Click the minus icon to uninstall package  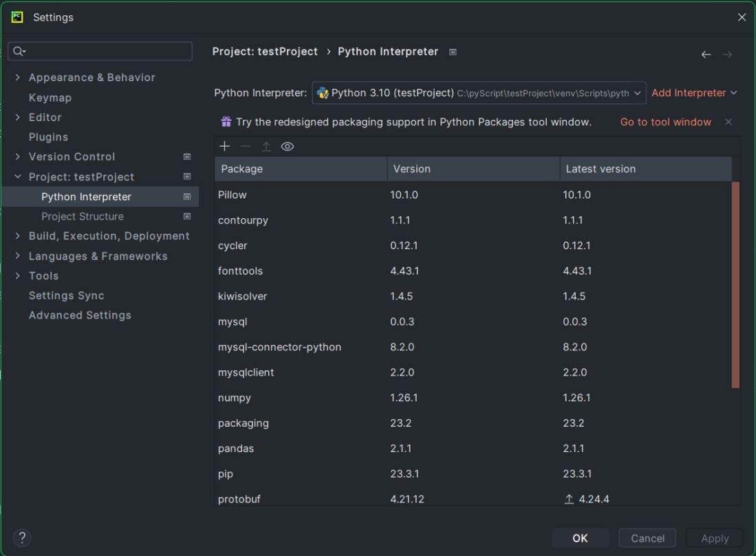pyautogui.click(x=246, y=146)
